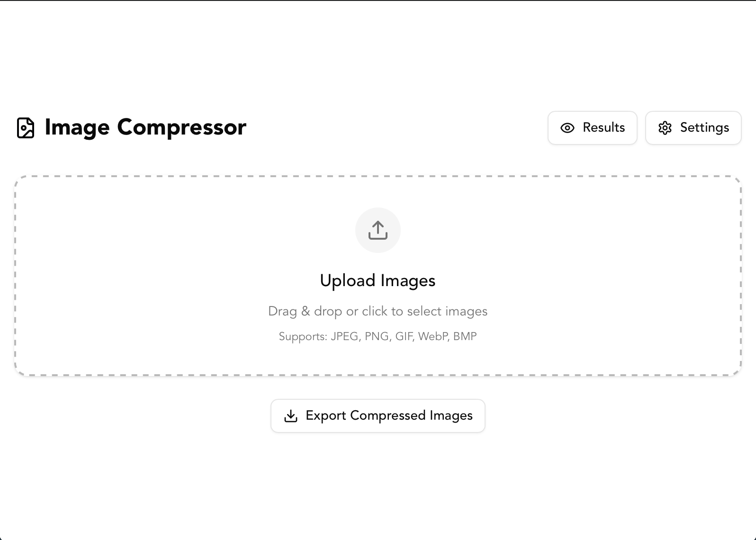Click the download icon beside Export Compressed Images

point(291,416)
